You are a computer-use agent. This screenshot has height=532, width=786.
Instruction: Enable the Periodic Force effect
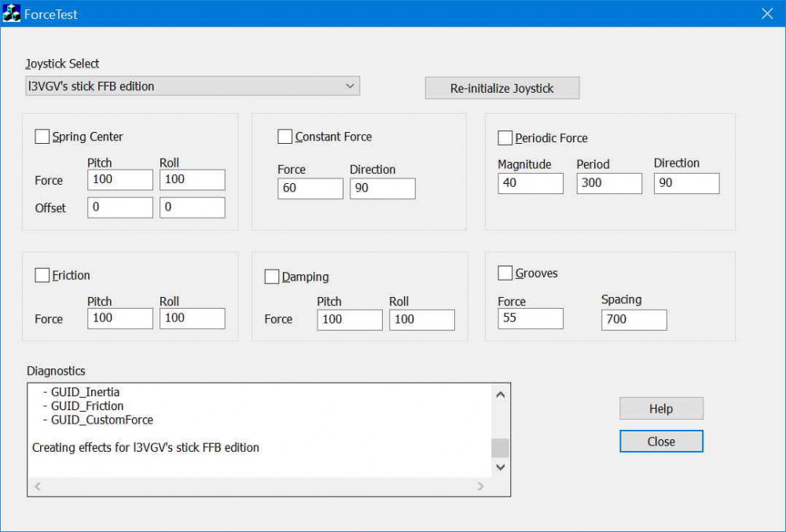[x=505, y=138]
